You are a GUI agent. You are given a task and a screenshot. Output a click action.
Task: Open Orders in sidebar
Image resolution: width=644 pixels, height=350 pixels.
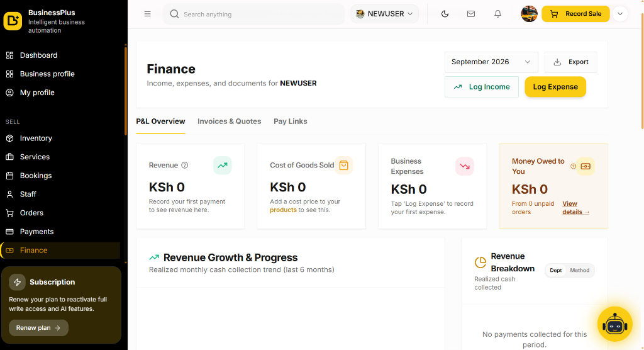pos(62,213)
